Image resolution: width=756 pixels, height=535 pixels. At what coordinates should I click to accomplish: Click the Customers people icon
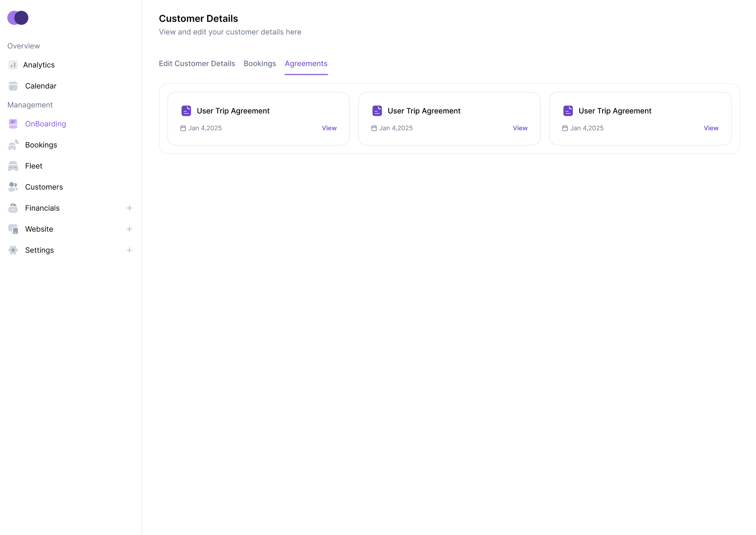13,187
